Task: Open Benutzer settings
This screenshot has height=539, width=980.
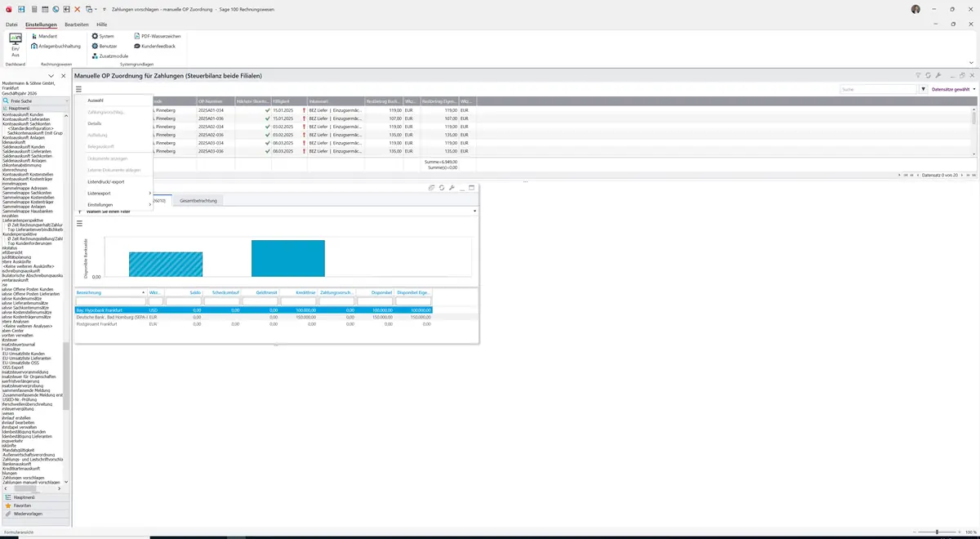Action: pos(105,46)
